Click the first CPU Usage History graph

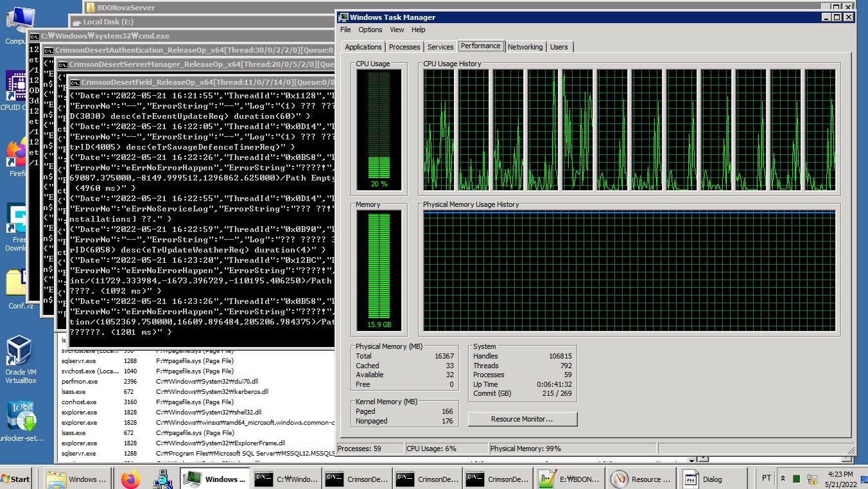438,130
